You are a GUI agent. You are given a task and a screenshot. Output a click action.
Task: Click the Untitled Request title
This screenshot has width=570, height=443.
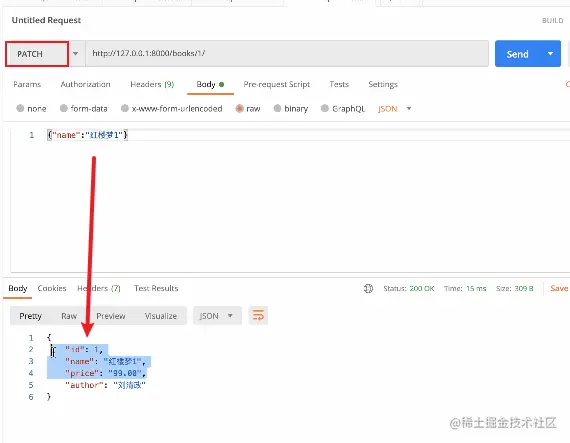pyautogui.click(x=46, y=20)
